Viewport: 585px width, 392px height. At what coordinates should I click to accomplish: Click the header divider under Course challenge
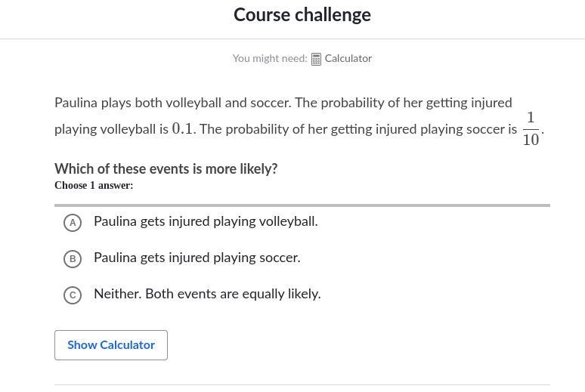click(292, 39)
